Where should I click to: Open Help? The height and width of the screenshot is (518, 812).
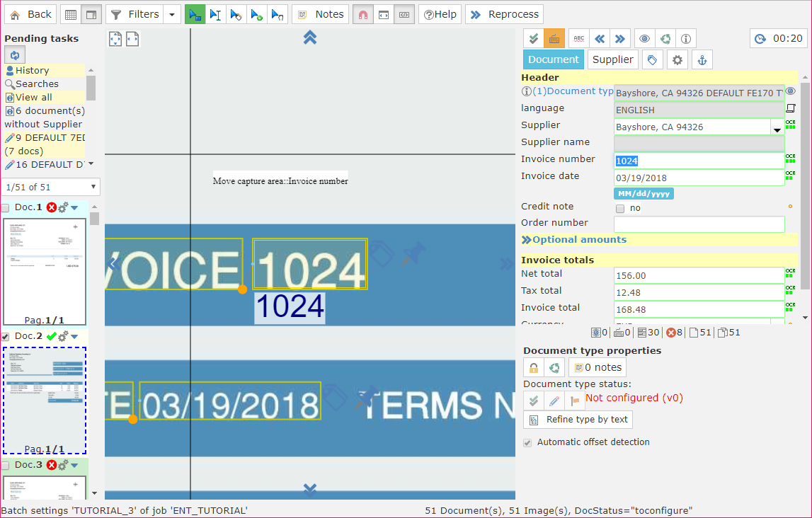(x=440, y=14)
